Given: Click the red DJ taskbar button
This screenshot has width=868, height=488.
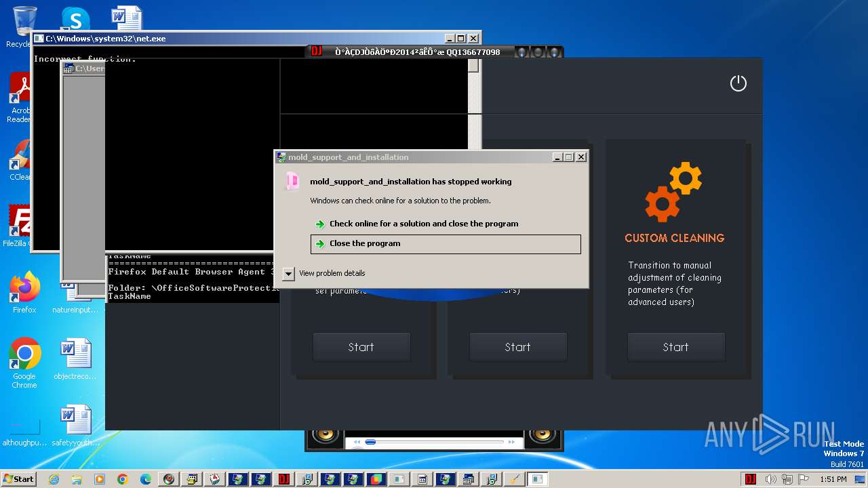Looking at the screenshot, I should 283,479.
